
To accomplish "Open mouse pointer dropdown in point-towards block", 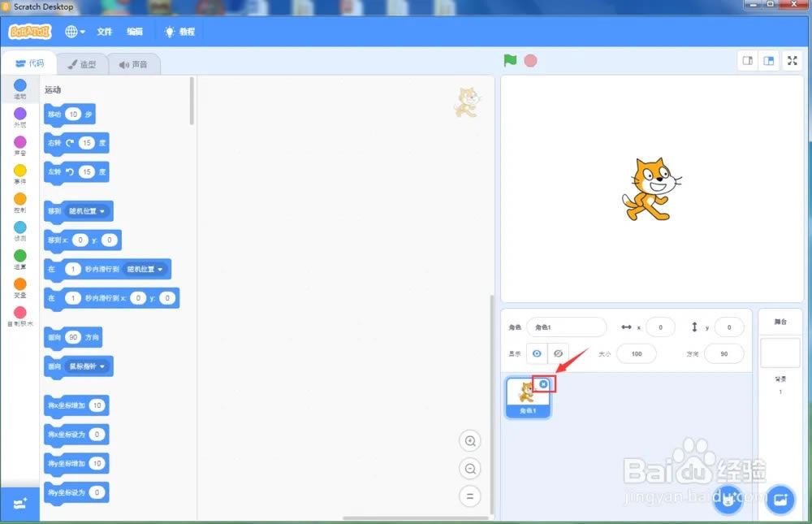I will pos(87,366).
